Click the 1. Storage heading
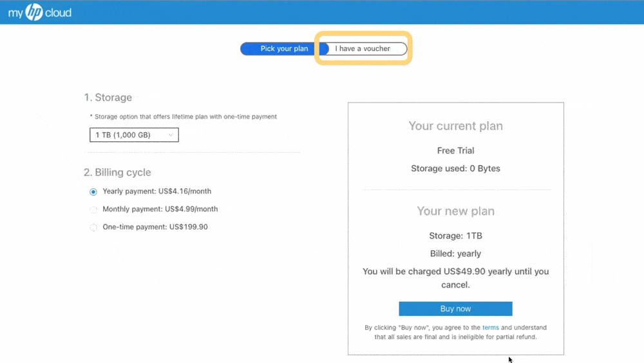The height and width of the screenshot is (363, 644). pyautogui.click(x=108, y=97)
